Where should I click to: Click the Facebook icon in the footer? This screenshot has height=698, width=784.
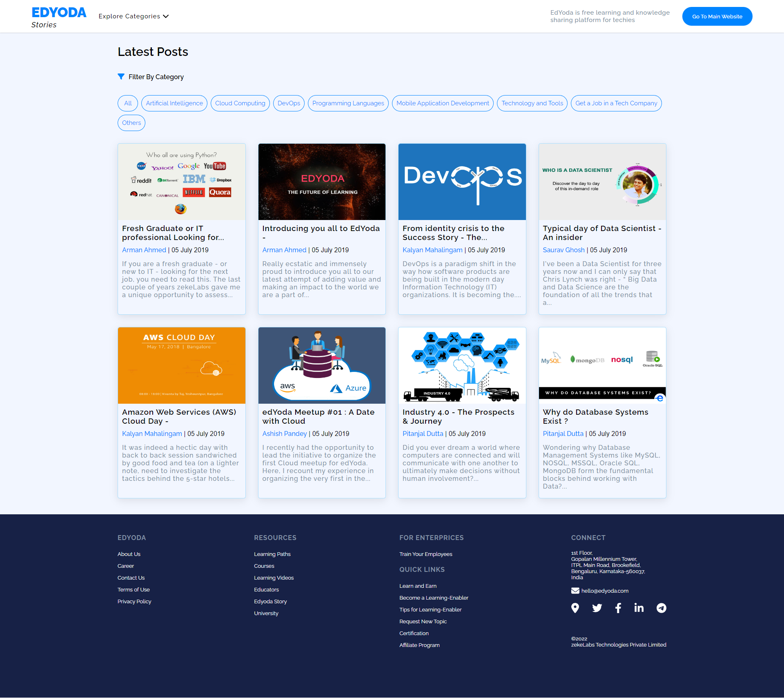click(618, 608)
